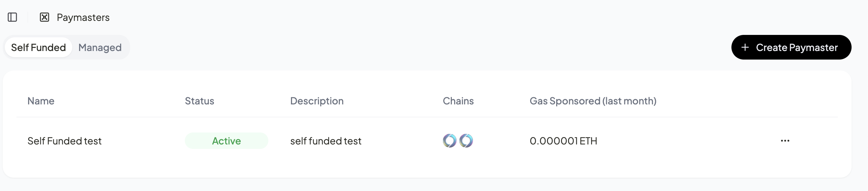Select the Name column header
Image resolution: width=868 pixels, height=191 pixels.
click(41, 101)
